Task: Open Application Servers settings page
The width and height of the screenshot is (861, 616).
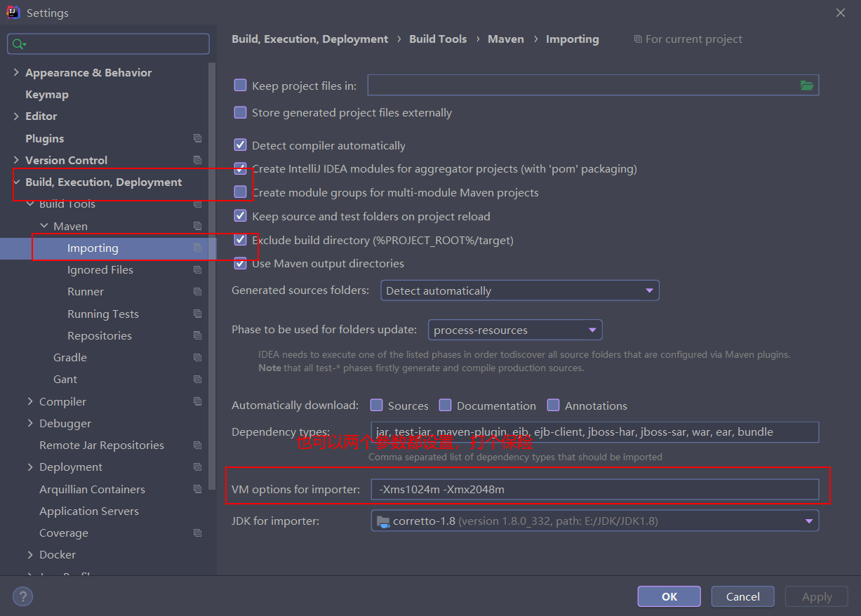Action: [x=89, y=511]
